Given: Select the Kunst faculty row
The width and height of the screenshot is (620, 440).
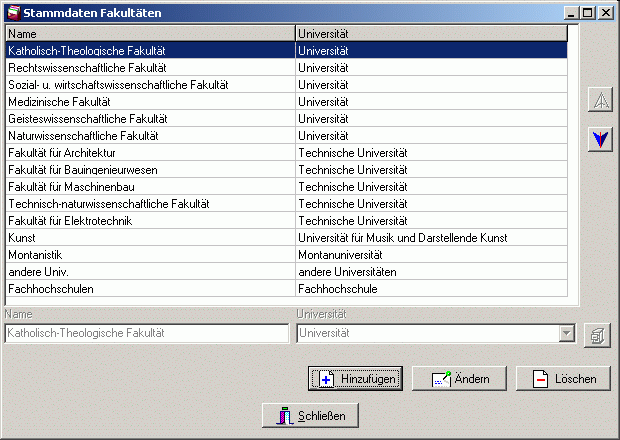Looking at the screenshot, I should pos(287,238).
